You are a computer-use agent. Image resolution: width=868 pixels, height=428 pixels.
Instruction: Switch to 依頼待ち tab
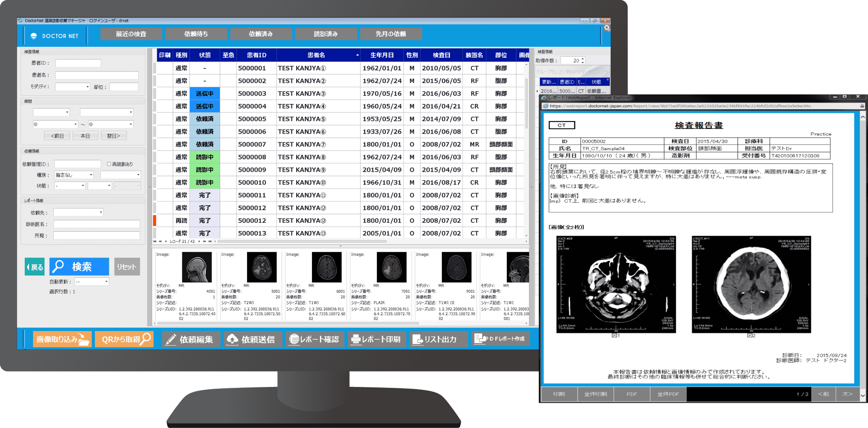click(x=196, y=34)
